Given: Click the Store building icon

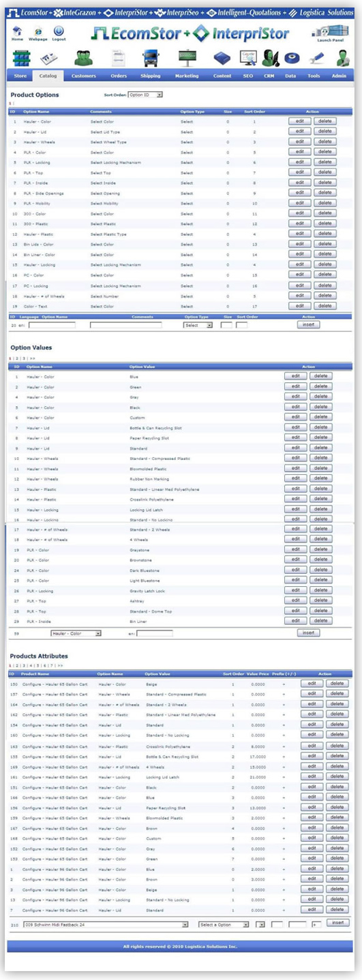Looking at the screenshot, I should click(20, 58).
